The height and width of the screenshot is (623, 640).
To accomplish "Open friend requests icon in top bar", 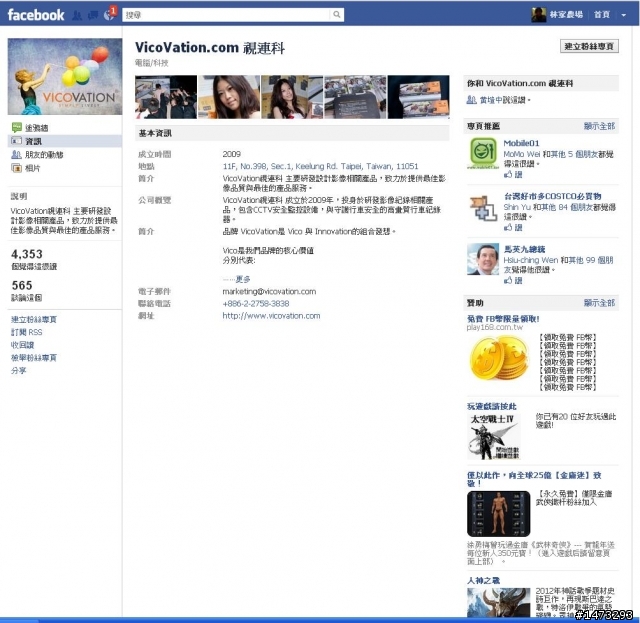I will [77, 15].
